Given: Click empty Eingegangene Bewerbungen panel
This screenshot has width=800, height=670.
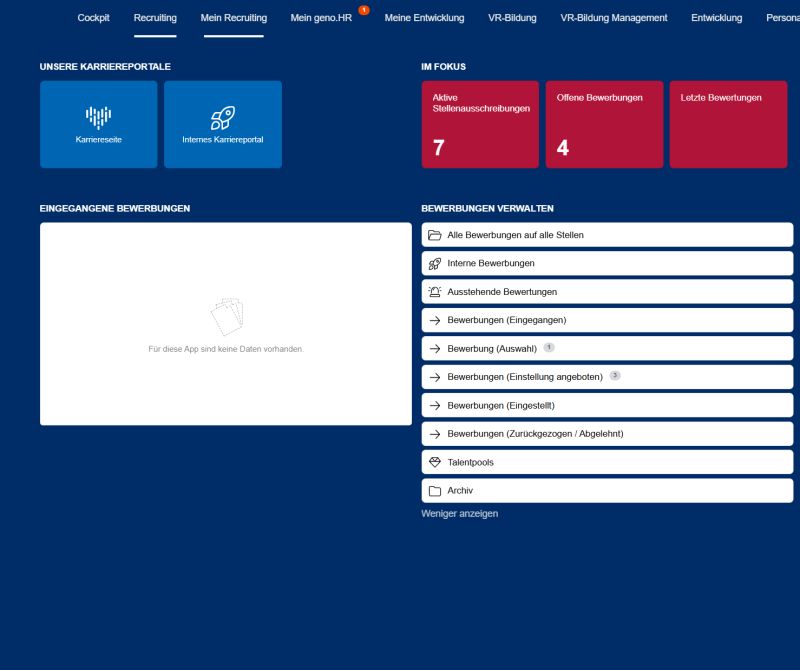Looking at the screenshot, I should [x=225, y=324].
